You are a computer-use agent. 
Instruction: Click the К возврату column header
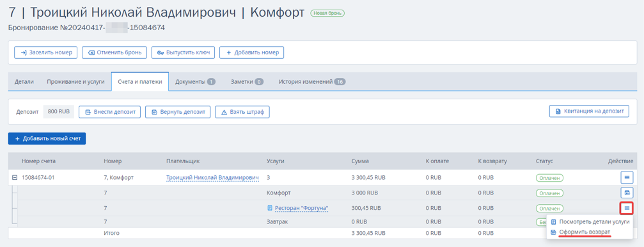(492, 161)
